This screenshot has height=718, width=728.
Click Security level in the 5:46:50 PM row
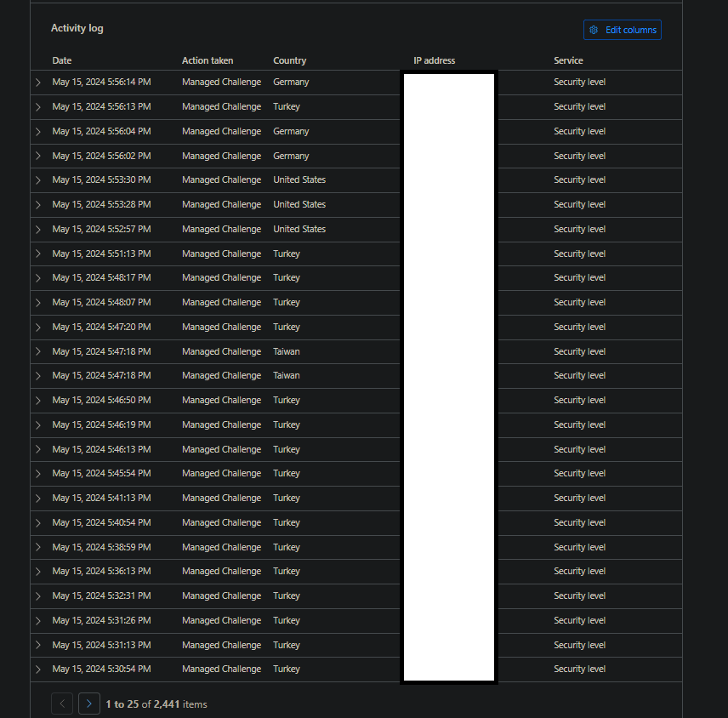click(579, 401)
